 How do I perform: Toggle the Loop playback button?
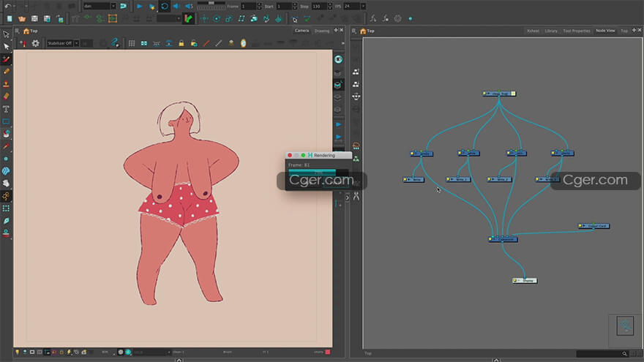[x=164, y=6]
